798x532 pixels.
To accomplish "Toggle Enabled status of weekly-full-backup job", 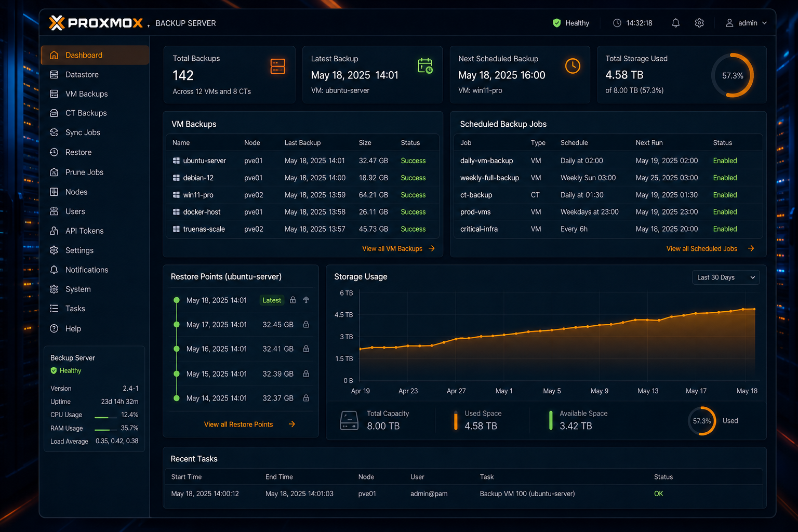I will [725, 178].
